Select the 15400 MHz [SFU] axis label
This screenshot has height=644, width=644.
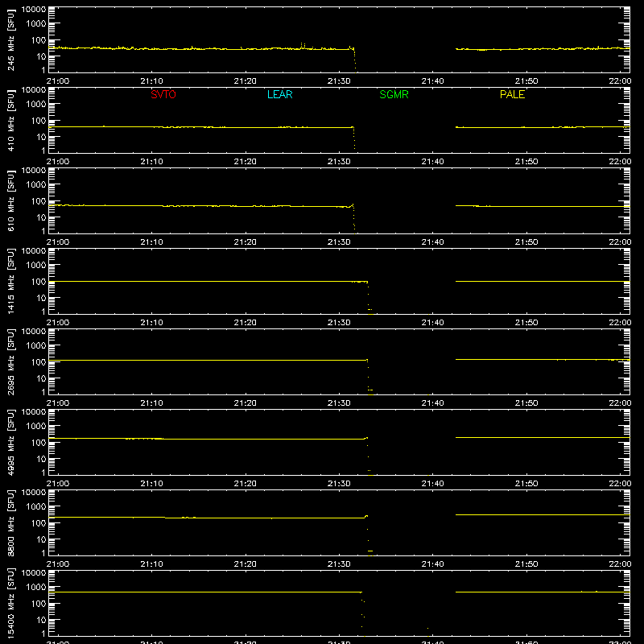[10, 604]
